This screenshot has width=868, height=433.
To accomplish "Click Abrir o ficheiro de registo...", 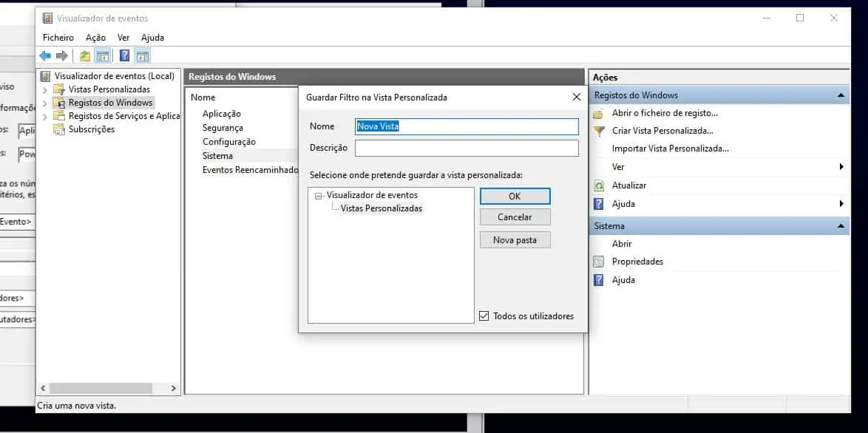I will [665, 113].
